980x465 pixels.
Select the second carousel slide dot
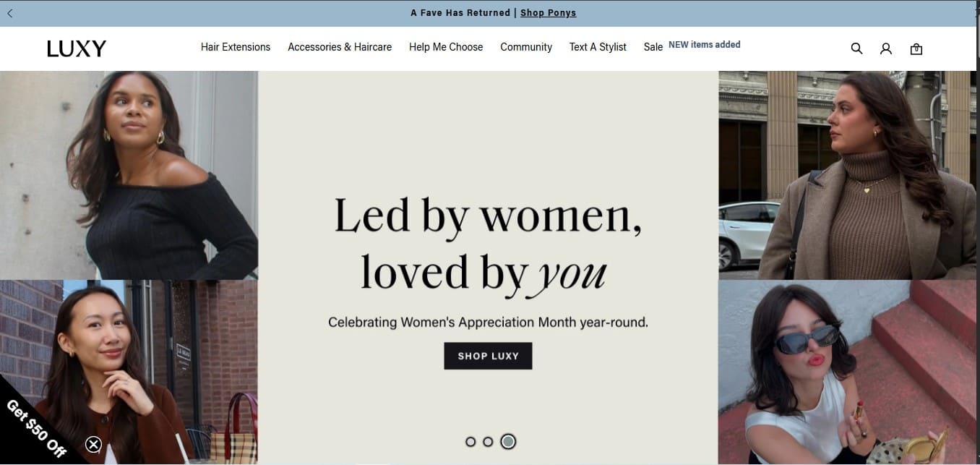tap(488, 441)
